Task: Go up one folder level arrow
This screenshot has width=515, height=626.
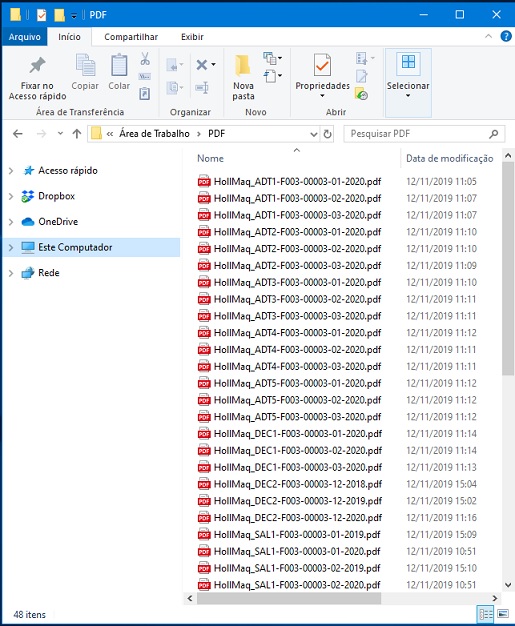Action: pyautogui.click(x=77, y=134)
